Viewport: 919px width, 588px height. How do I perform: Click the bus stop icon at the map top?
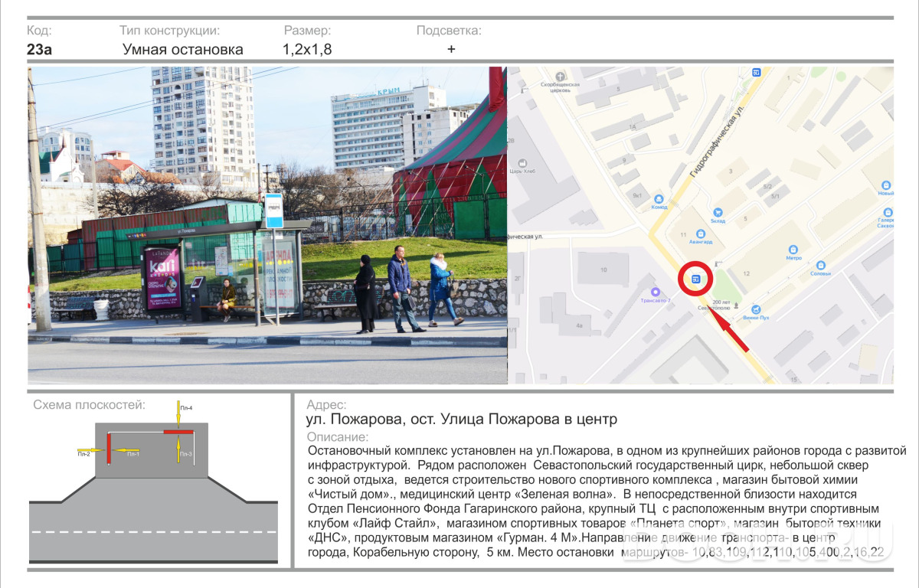coord(756,73)
